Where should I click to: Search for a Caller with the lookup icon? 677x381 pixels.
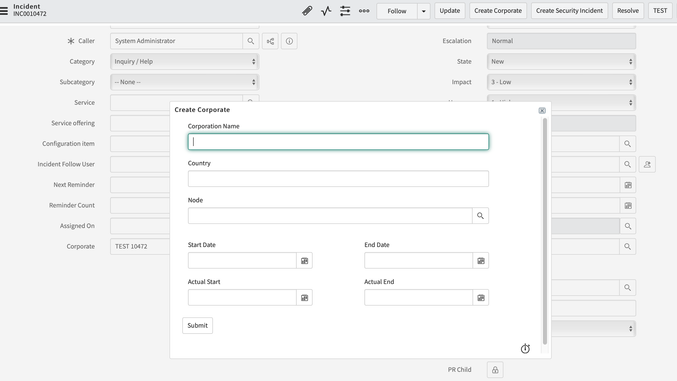click(x=250, y=41)
